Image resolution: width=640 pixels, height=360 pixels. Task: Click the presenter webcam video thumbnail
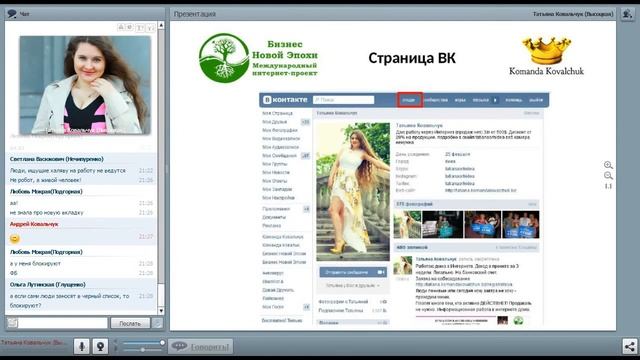85,85
